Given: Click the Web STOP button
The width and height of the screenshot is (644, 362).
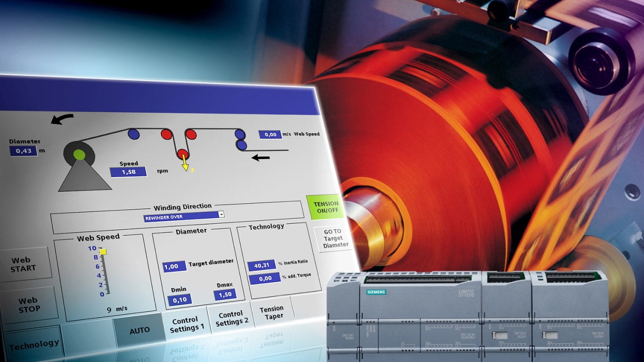Looking at the screenshot, I should 28,305.
